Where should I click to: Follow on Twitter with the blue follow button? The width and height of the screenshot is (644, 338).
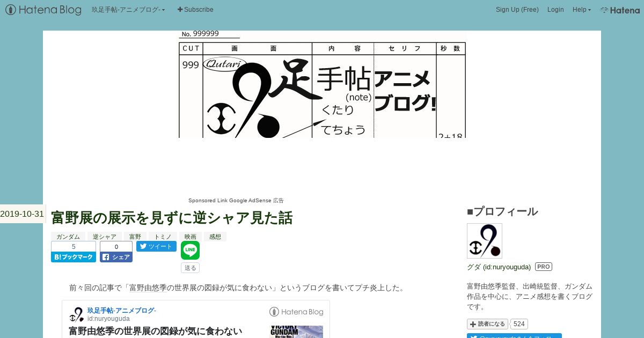(514, 336)
